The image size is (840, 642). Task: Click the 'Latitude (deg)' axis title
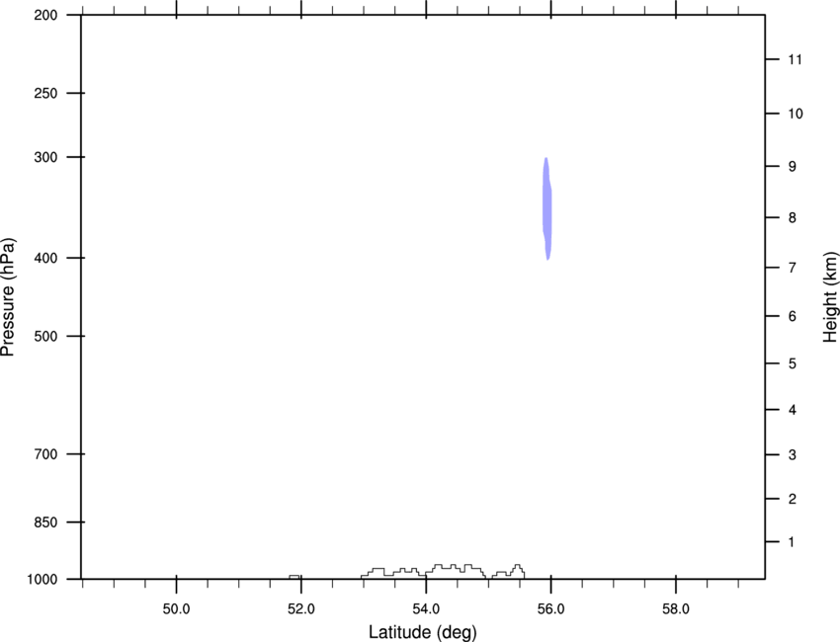pos(423,632)
